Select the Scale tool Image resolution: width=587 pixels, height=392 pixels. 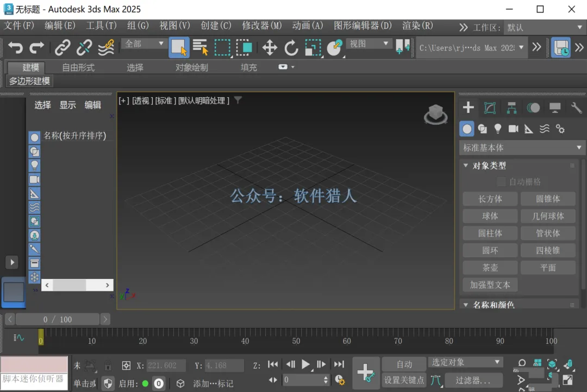[x=313, y=48]
